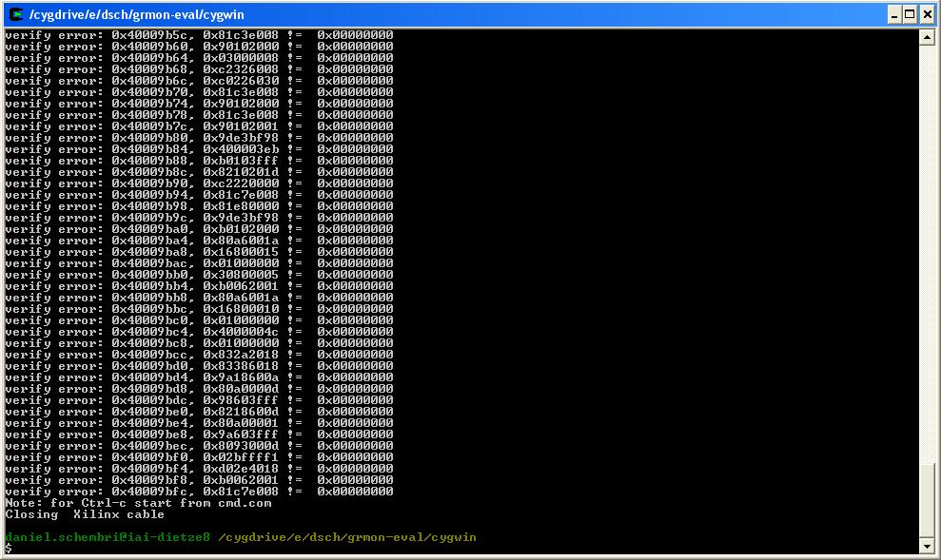Click the text 'Closing Xilinx cable'
Screen dimensions: 941x560
85,514
